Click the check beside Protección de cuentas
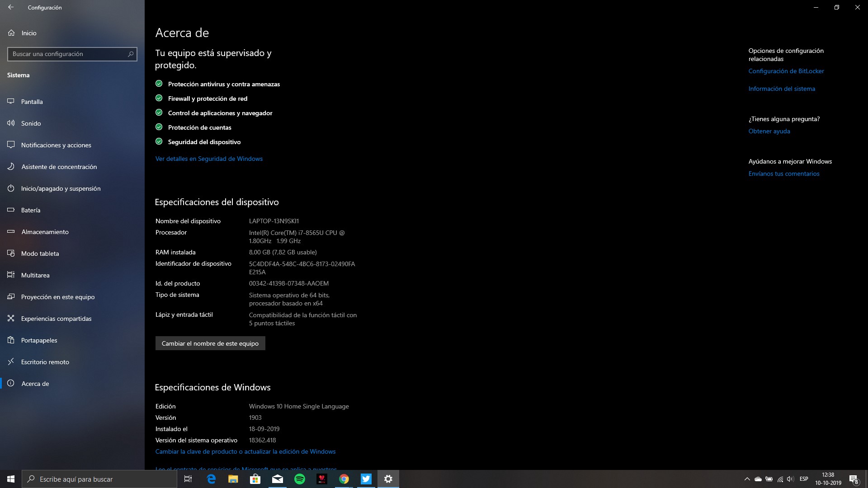868x488 pixels. coord(159,127)
